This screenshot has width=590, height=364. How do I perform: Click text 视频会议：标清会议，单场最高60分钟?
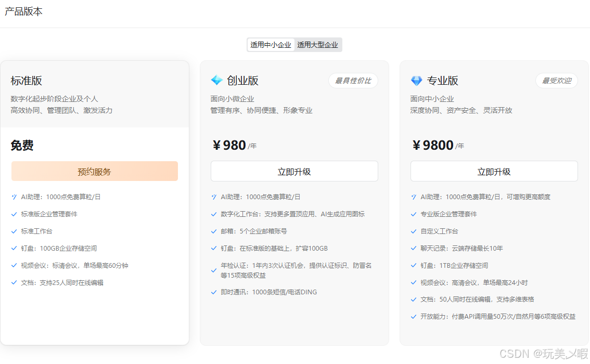pyautogui.click(x=74, y=266)
